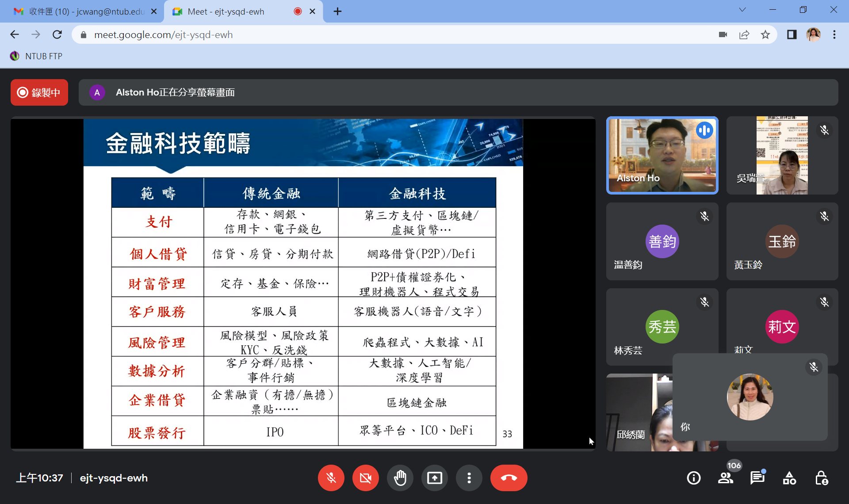The height and width of the screenshot is (504, 849).
Task: Show the participants list of 106 people
Action: coord(725,478)
